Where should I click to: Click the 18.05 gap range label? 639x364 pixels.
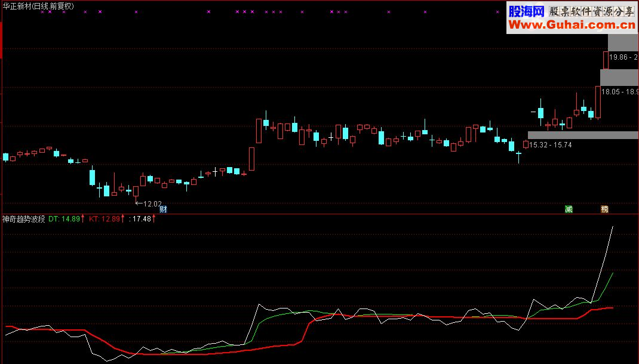point(620,92)
